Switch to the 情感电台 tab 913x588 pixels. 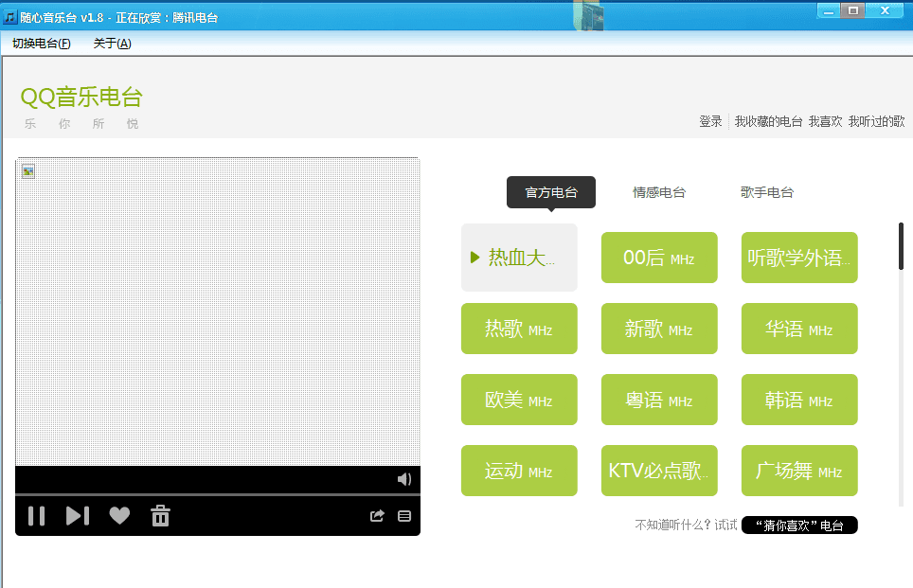[659, 192]
